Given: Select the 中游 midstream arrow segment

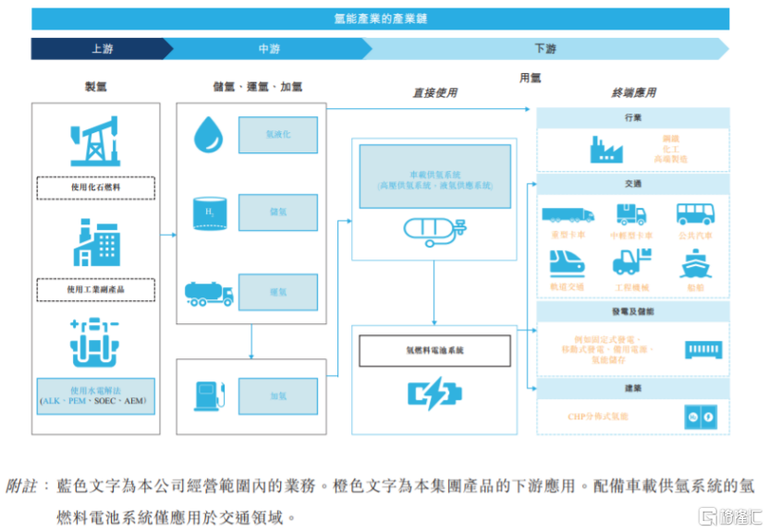Looking at the screenshot, I should [x=268, y=48].
